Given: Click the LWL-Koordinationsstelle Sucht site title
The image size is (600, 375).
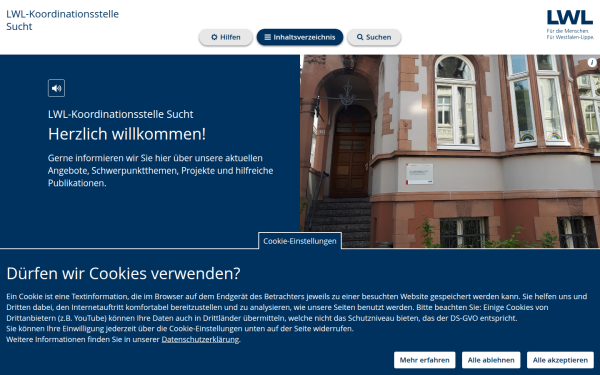Looking at the screenshot, I should tap(62, 20).
